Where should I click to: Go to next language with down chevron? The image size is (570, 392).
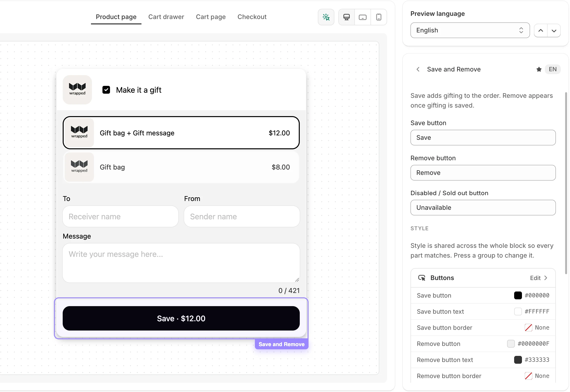click(x=554, y=31)
